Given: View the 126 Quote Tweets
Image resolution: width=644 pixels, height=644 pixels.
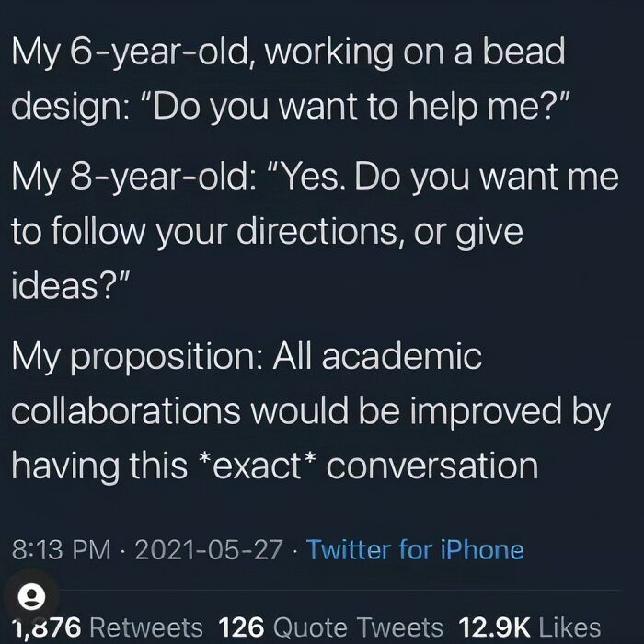Looking at the screenshot, I should pyautogui.click(x=331, y=627).
